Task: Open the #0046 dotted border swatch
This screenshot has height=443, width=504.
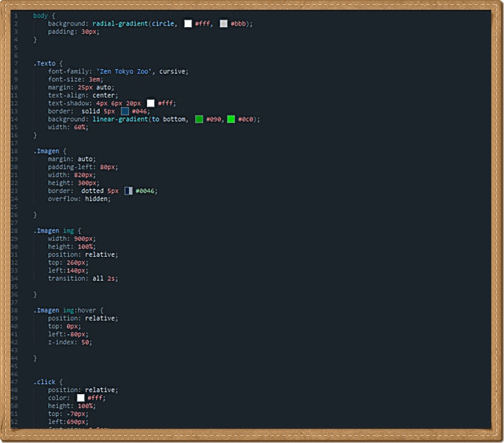Action: [128, 191]
